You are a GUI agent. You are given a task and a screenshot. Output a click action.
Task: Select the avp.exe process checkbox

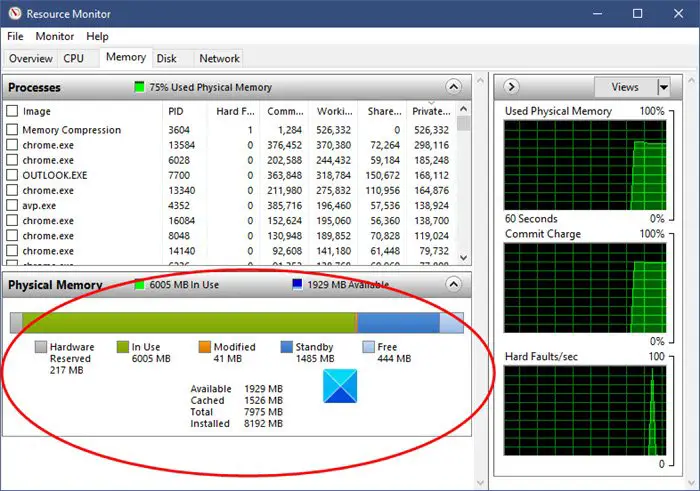pos(12,205)
